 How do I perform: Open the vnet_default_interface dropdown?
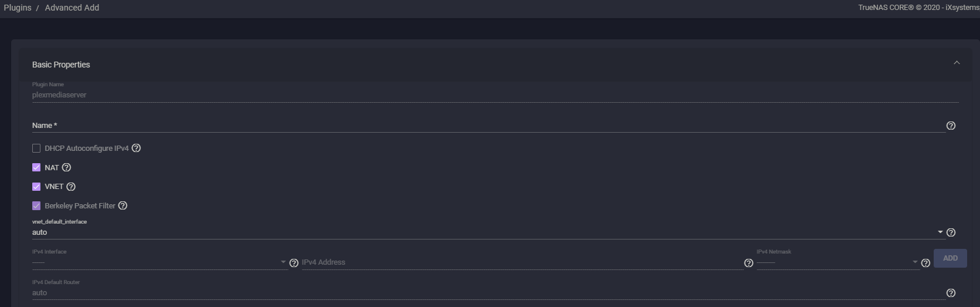[x=487, y=232]
